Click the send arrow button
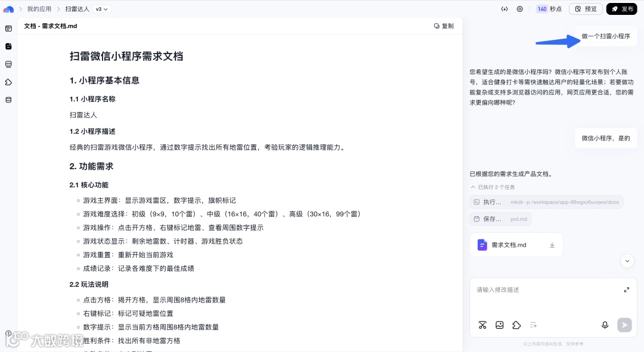The height and width of the screenshot is (352, 644). coord(624,325)
